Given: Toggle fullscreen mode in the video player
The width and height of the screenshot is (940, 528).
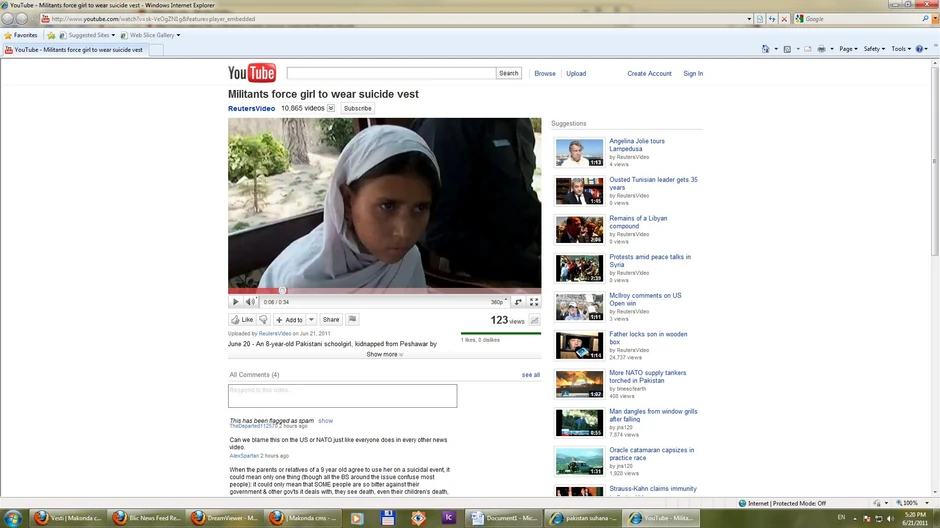Looking at the screenshot, I should point(534,302).
